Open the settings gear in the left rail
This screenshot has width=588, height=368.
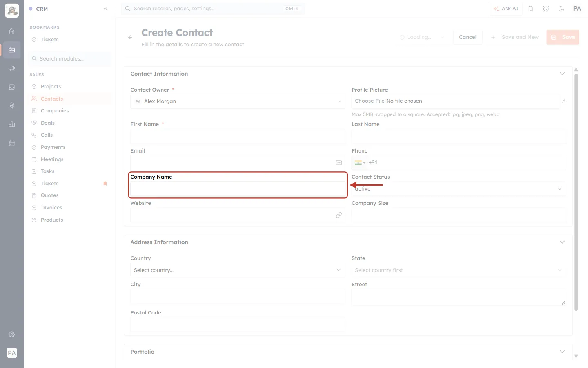tap(12, 334)
